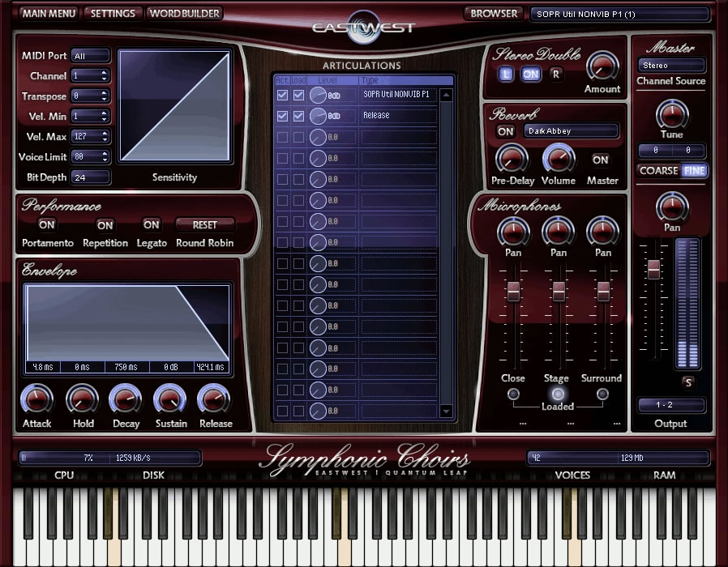The image size is (728, 567).
Task: Open the Stereo Channel Source dropdown
Action: click(x=671, y=66)
